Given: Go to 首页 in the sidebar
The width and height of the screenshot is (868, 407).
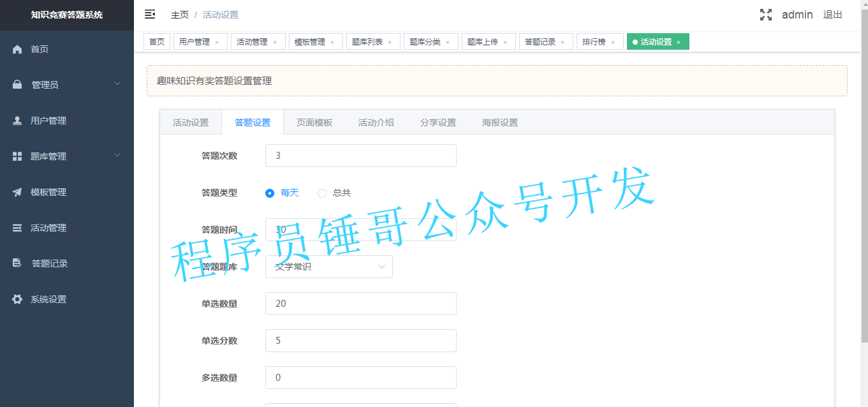Looking at the screenshot, I should coord(67,49).
